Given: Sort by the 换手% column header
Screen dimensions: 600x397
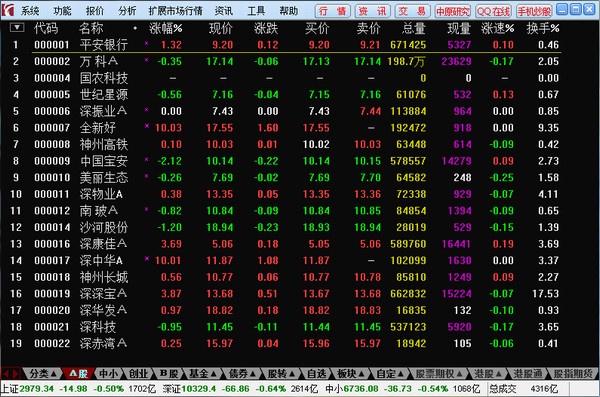Looking at the screenshot, I should [543, 28].
